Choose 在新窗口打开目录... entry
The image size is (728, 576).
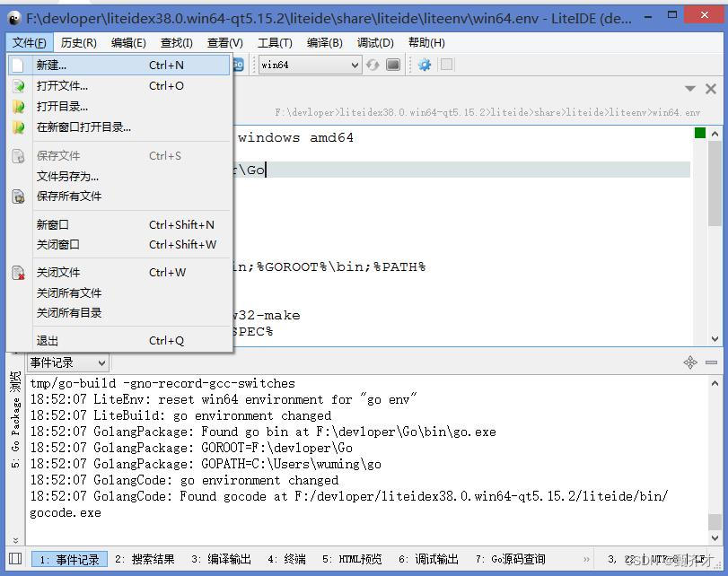point(118,127)
